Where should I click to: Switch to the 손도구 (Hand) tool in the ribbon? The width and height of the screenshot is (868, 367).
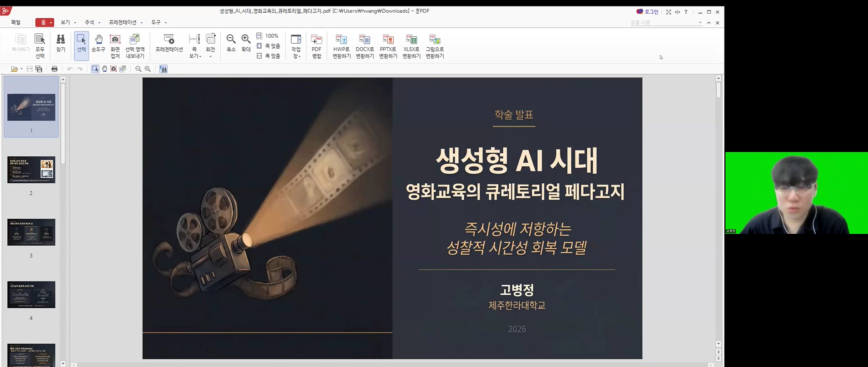[98, 43]
